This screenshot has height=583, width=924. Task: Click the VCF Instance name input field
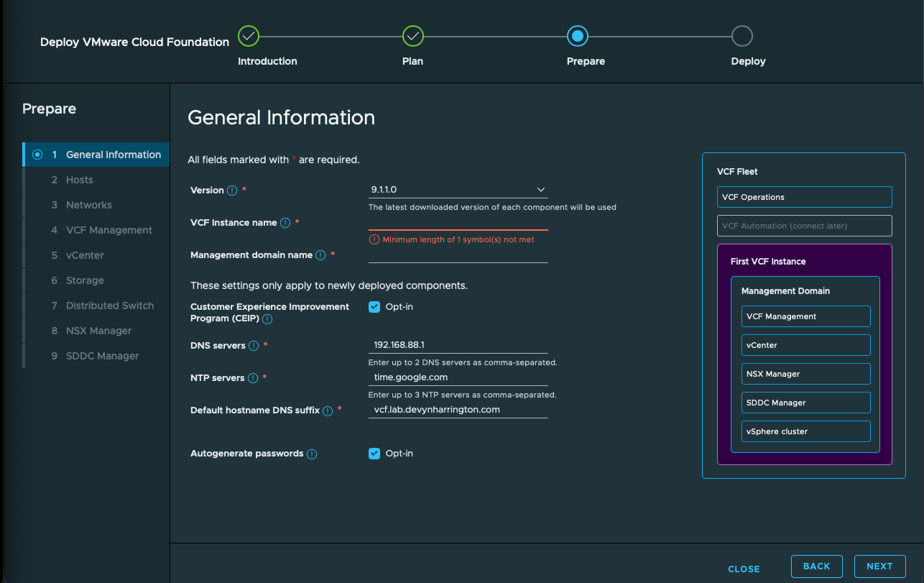[x=458, y=222]
